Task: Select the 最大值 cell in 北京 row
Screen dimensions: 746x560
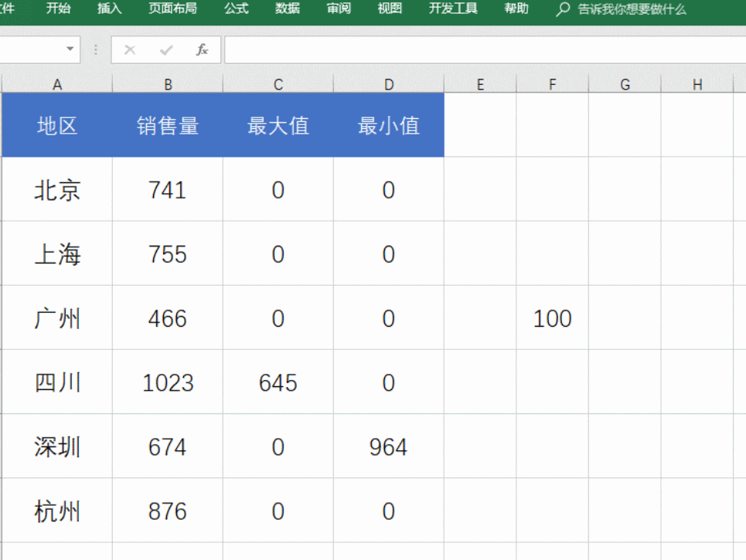Action: coord(278,189)
